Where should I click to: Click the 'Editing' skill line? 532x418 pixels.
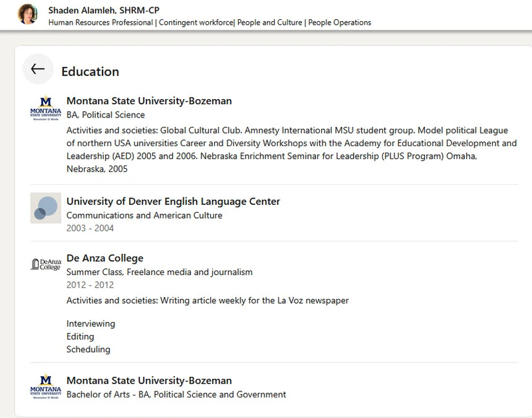[80, 337]
